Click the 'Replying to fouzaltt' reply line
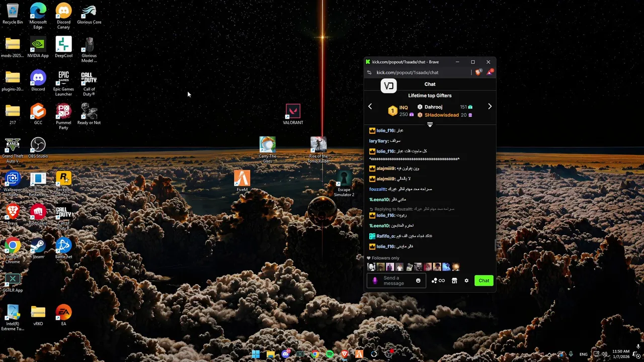Image resolution: width=644 pixels, height=362 pixels. (412, 209)
